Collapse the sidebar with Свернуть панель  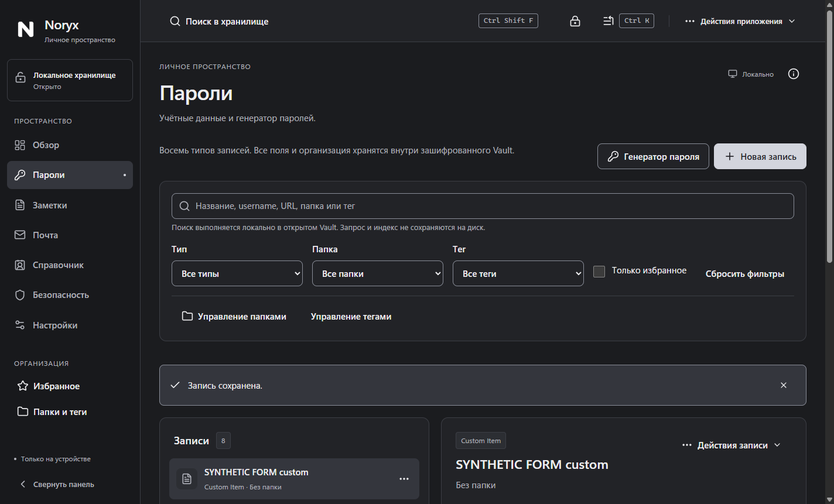57,484
